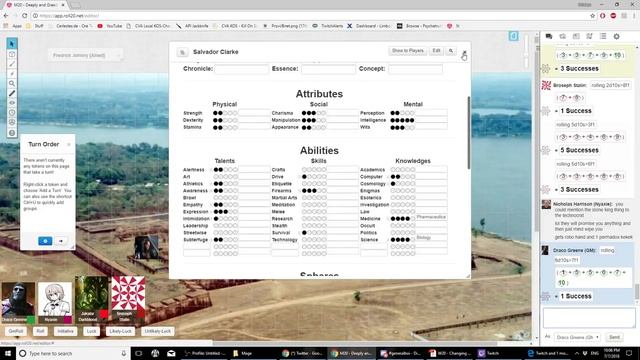Click the Essence input field

click(329, 69)
